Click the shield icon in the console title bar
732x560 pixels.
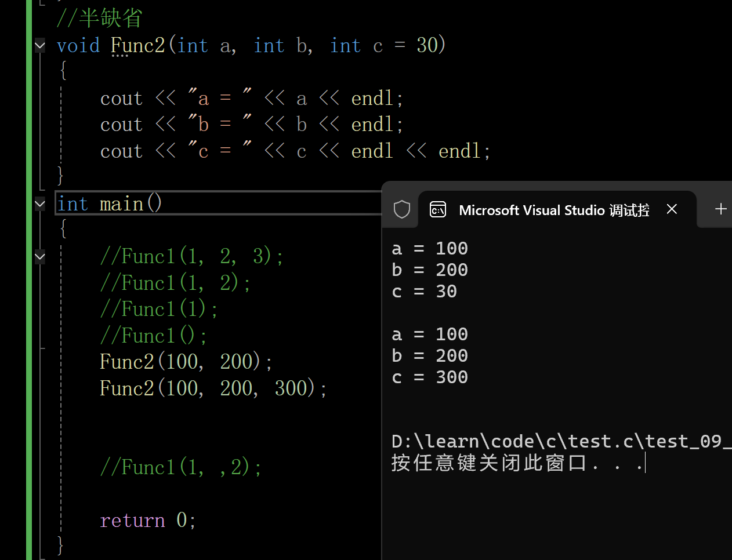coord(402,209)
